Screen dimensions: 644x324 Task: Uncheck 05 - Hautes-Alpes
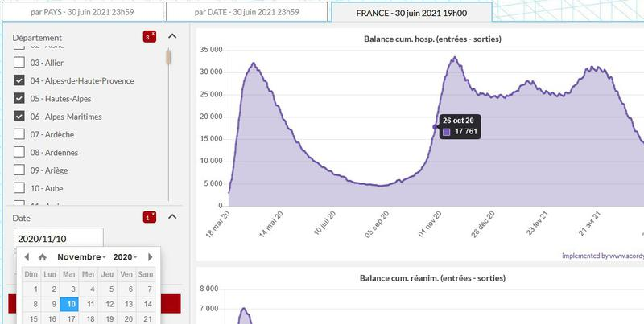(19, 98)
